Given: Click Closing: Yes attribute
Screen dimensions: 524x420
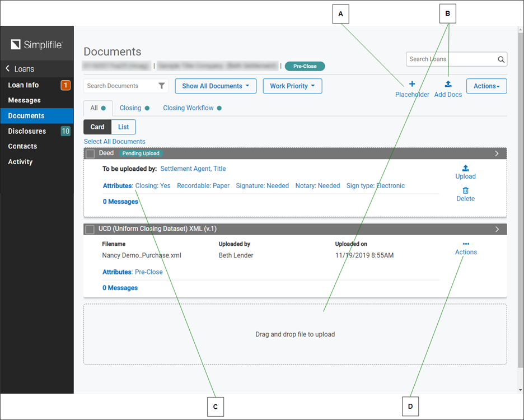Looking at the screenshot, I should click(x=153, y=185).
